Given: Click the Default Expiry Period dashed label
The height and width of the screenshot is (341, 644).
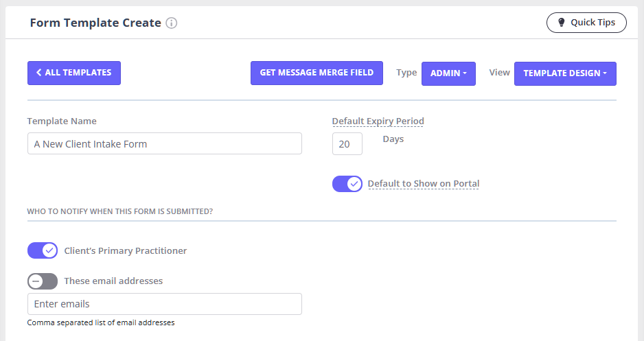Looking at the screenshot, I should coord(378,121).
